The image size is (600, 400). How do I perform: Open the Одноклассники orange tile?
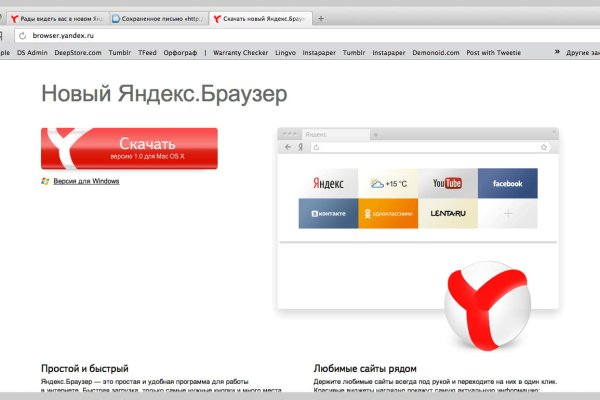(x=388, y=213)
